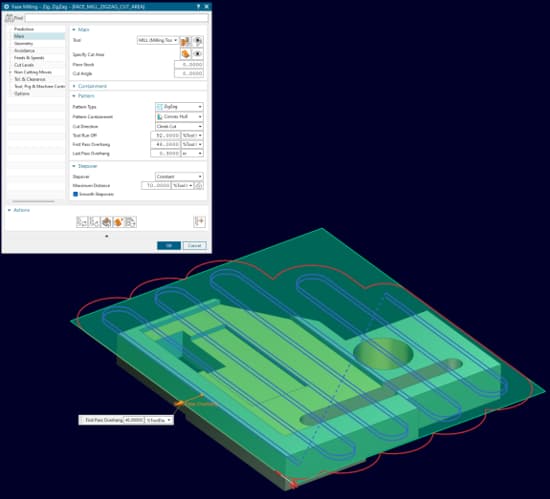Open Last Pass Overhang units dropdown
This screenshot has width=550, height=499.
[x=192, y=154]
